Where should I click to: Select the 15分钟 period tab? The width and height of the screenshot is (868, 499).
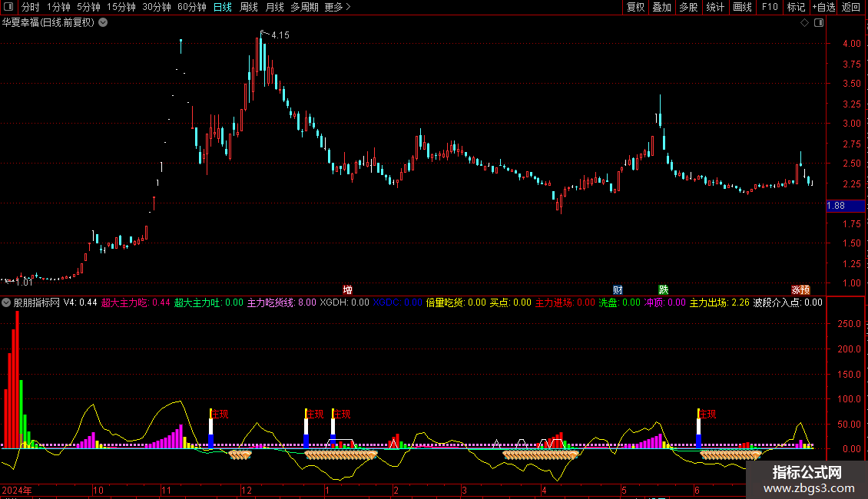[121, 7]
